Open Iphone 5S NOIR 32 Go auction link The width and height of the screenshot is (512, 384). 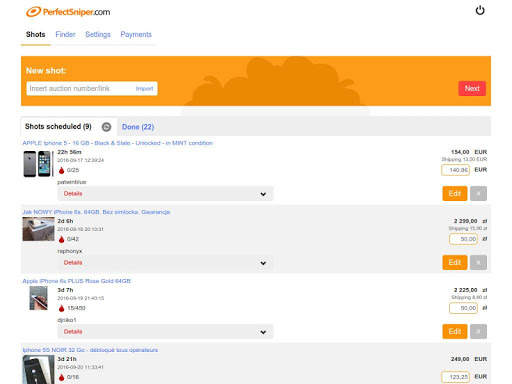pos(90,350)
